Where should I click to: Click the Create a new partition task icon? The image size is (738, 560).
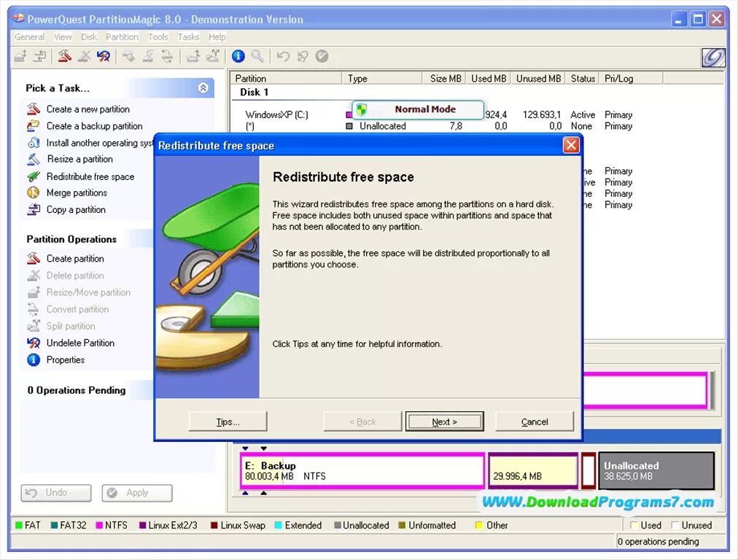click(34, 109)
